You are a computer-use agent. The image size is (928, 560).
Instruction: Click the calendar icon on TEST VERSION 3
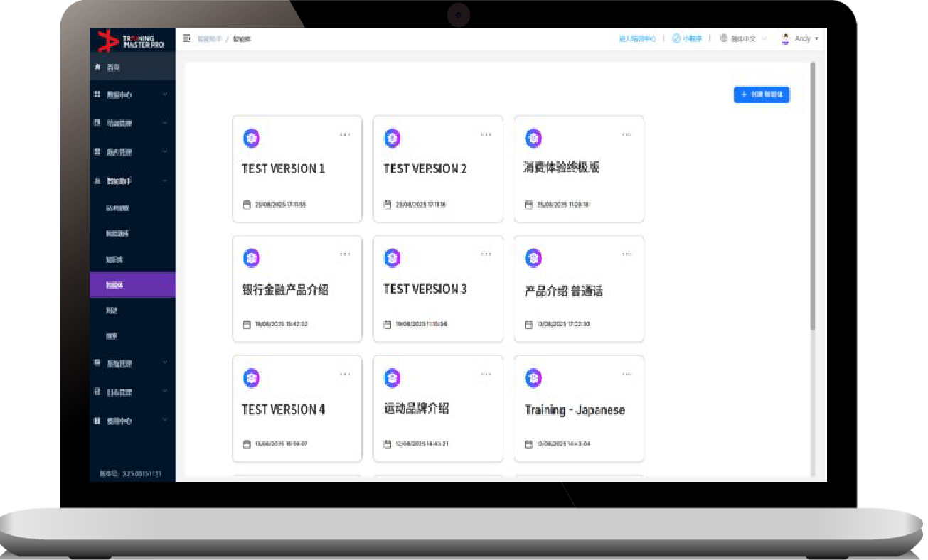pos(388,324)
